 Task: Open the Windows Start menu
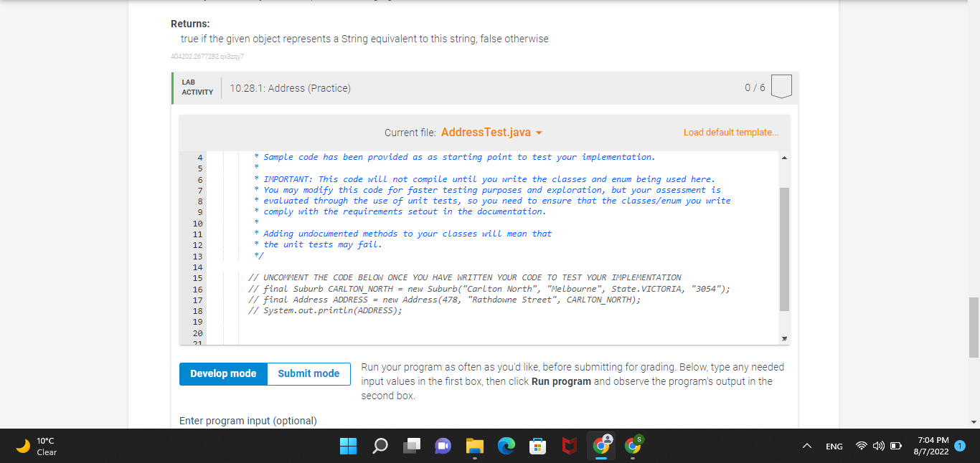pos(347,446)
